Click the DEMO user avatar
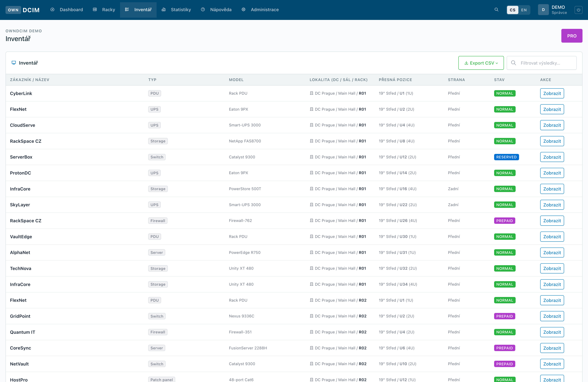588x382 pixels. [543, 10]
